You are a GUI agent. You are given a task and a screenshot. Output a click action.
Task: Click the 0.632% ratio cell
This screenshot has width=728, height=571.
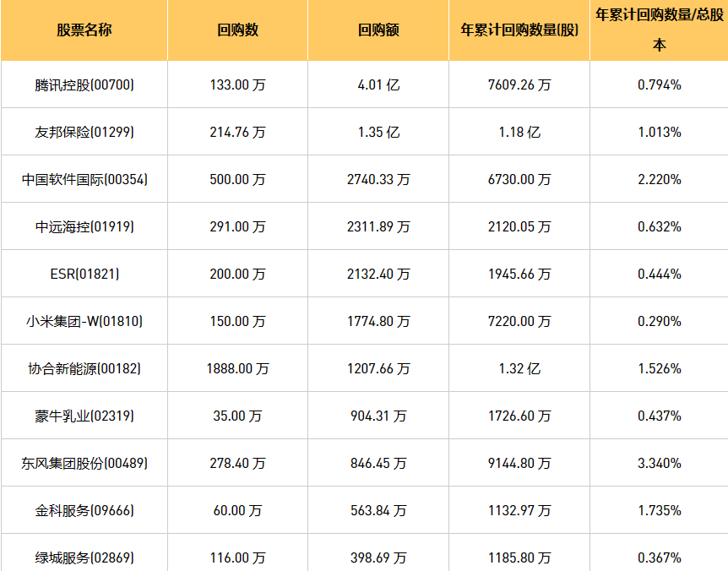(660, 227)
